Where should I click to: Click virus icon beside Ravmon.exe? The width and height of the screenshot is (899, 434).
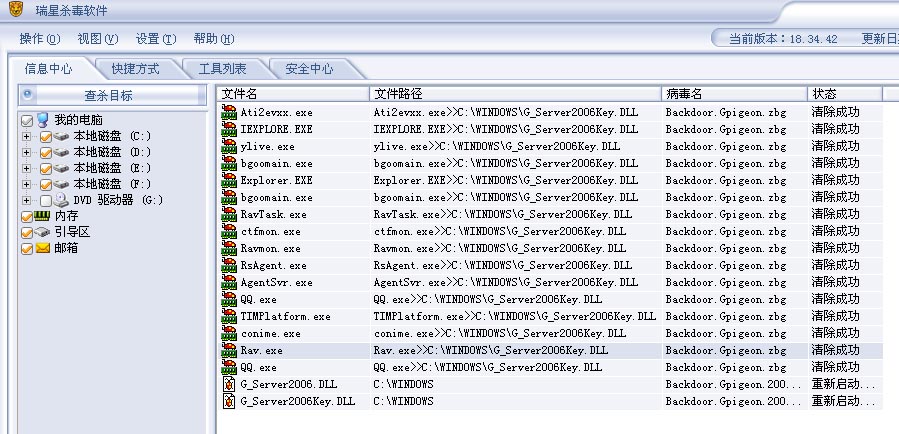(229, 248)
